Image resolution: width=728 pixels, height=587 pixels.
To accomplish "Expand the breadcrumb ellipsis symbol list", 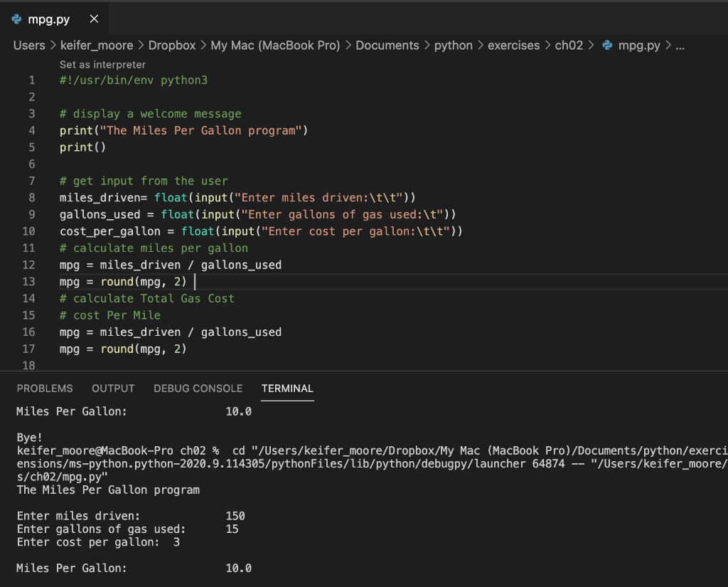I will tap(680, 46).
